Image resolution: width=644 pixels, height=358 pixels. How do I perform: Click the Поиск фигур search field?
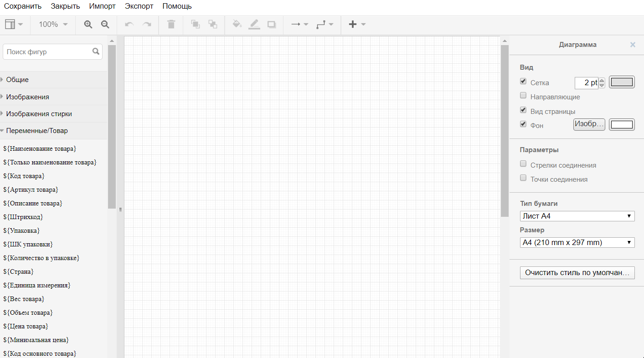(48, 52)
